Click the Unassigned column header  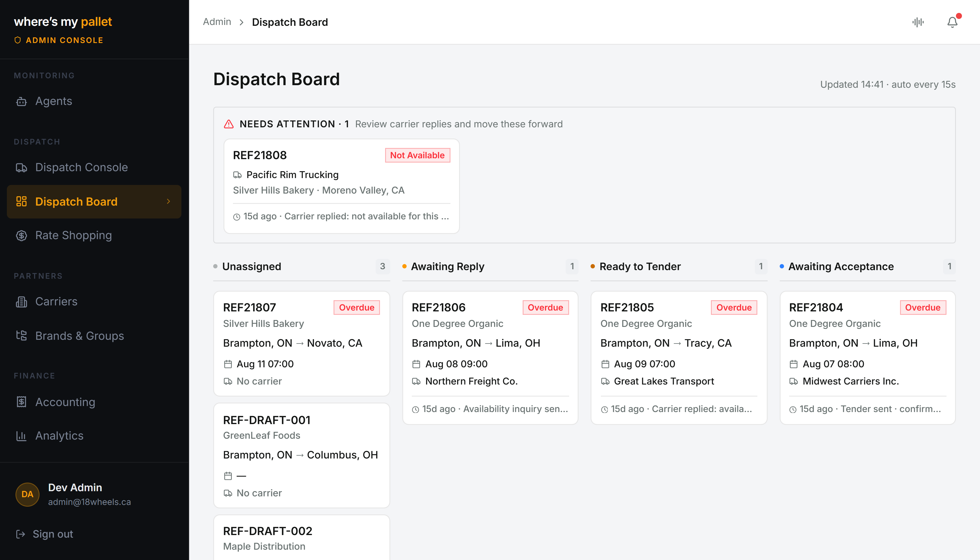tap(302, 267)
